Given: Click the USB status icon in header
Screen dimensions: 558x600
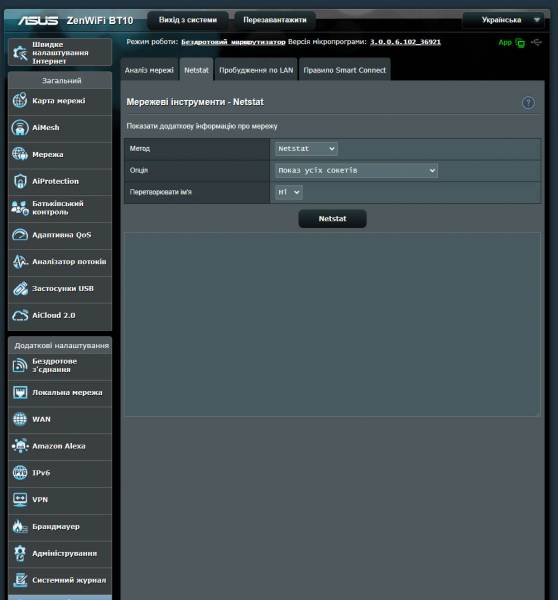Looking at the screenshot, I should [x=537, y=42].
